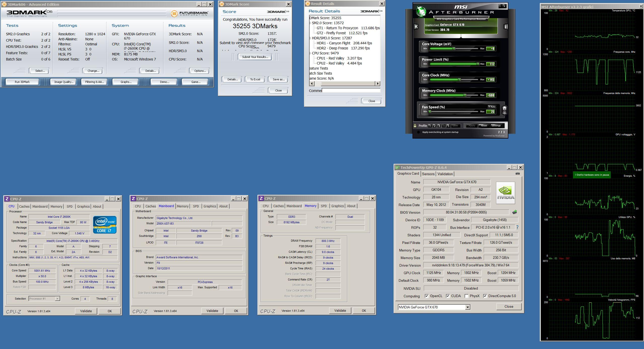
Task: Click the Core Clock slider handle
Action: click(459, 79)
